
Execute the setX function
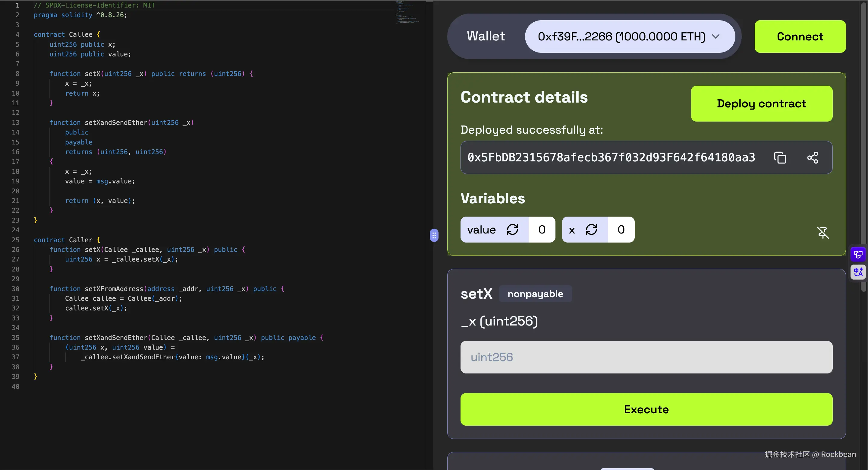646,409
